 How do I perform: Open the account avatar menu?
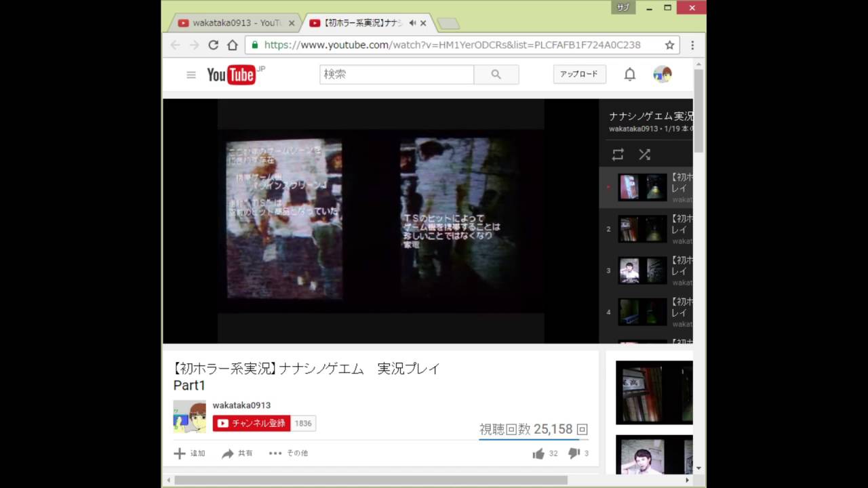pos(663,75)
